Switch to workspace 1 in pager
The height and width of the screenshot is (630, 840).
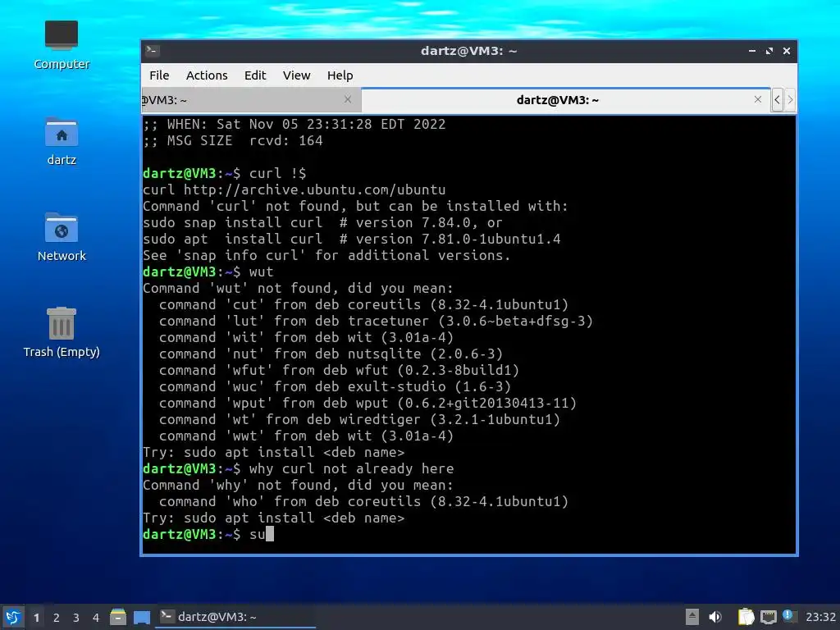tap(36, 618)
